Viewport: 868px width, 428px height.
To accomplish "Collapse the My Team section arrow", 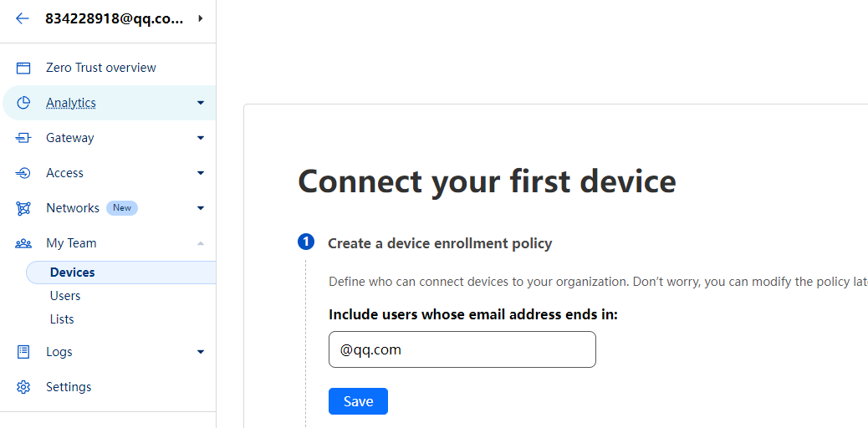I will click(200, 243).
